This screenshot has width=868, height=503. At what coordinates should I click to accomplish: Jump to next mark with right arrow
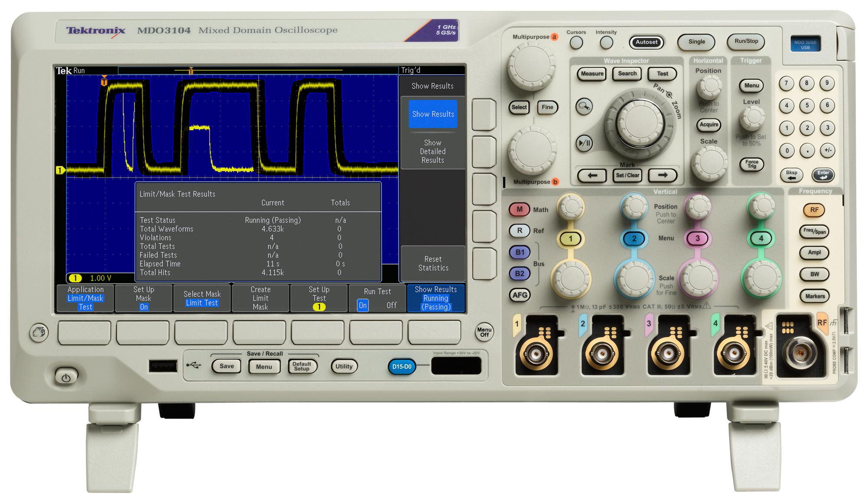tap(662, 175)
